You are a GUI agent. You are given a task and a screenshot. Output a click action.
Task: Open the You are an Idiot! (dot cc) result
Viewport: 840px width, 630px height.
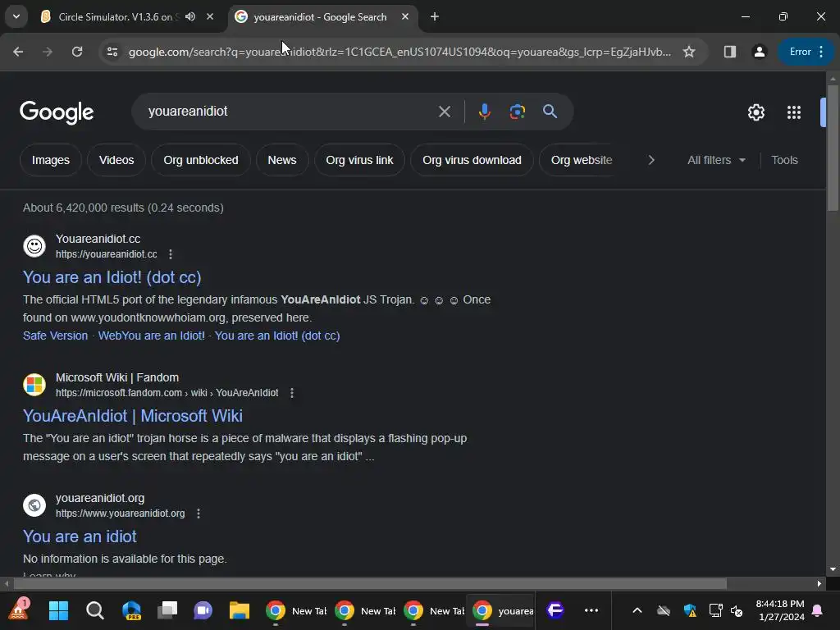point(112,277)
